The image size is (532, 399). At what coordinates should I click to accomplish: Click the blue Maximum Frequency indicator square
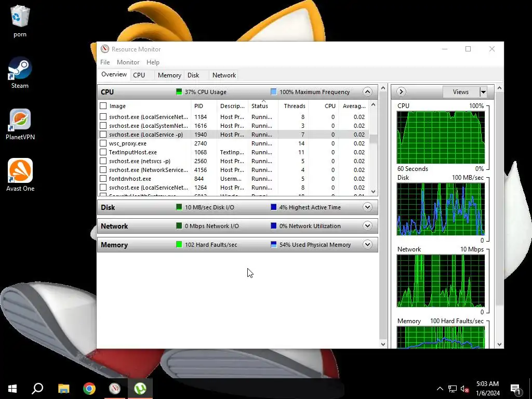[273, 92]
